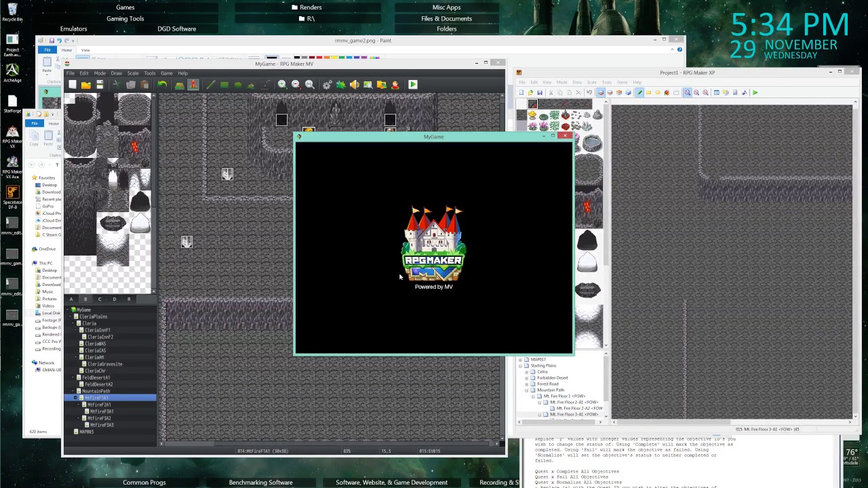Collapse the MtFireF3A2 tree node
Image resolution: width=868 pixels, height=488 pixels.
79,418
